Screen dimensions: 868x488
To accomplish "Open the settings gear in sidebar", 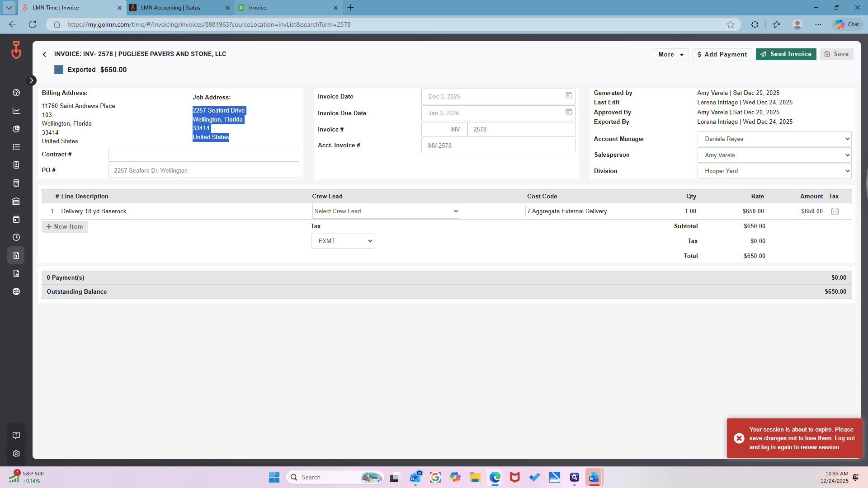I will (x=16, y=454).
